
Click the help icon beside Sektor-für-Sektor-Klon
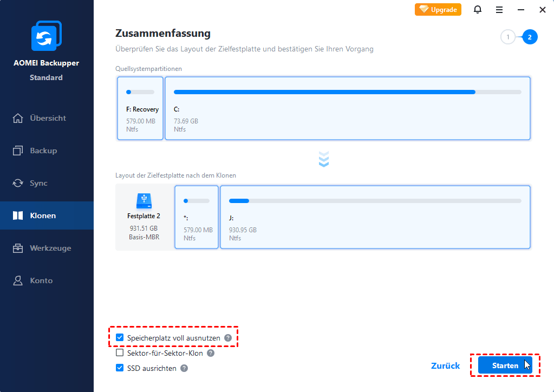click(x=211, y=353)
